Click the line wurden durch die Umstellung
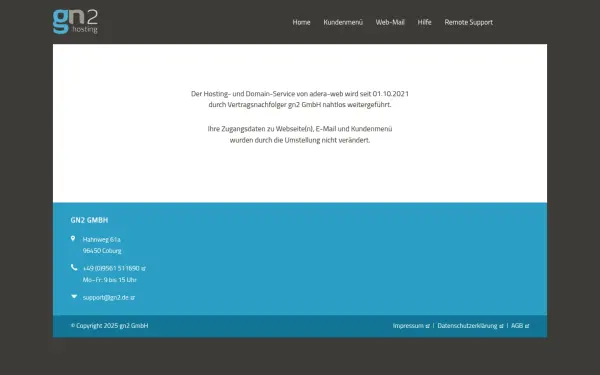The height and width of the screenshot is (375, 600). click(300, 140)
